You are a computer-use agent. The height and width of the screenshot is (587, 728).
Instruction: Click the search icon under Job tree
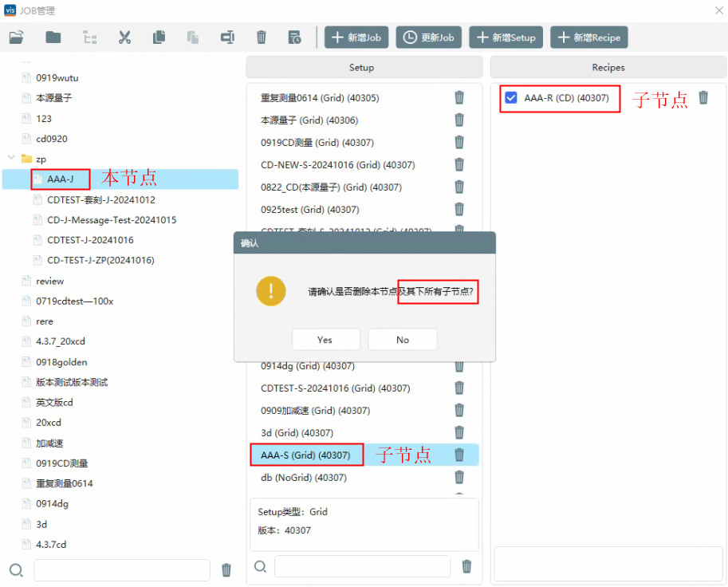(16, 569)
